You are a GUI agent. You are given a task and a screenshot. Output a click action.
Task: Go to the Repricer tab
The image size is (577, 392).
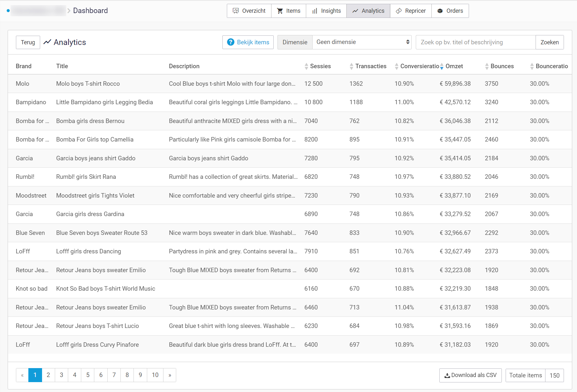(411, 11)
